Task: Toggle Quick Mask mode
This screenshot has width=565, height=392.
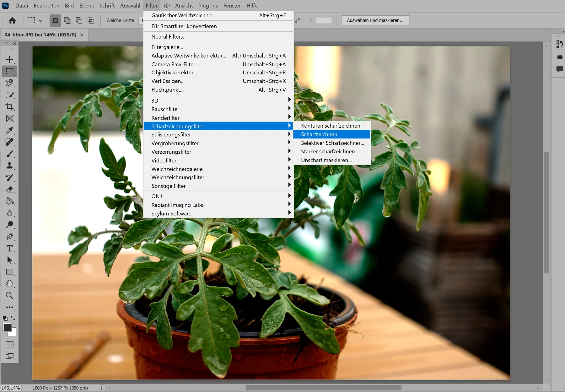Action: point(10,344)
